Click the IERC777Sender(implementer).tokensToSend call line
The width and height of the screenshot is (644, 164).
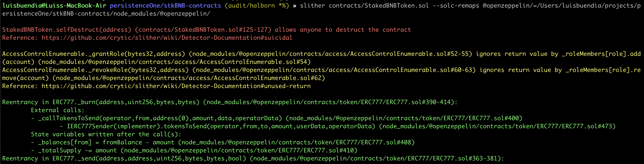pos(337,126)
